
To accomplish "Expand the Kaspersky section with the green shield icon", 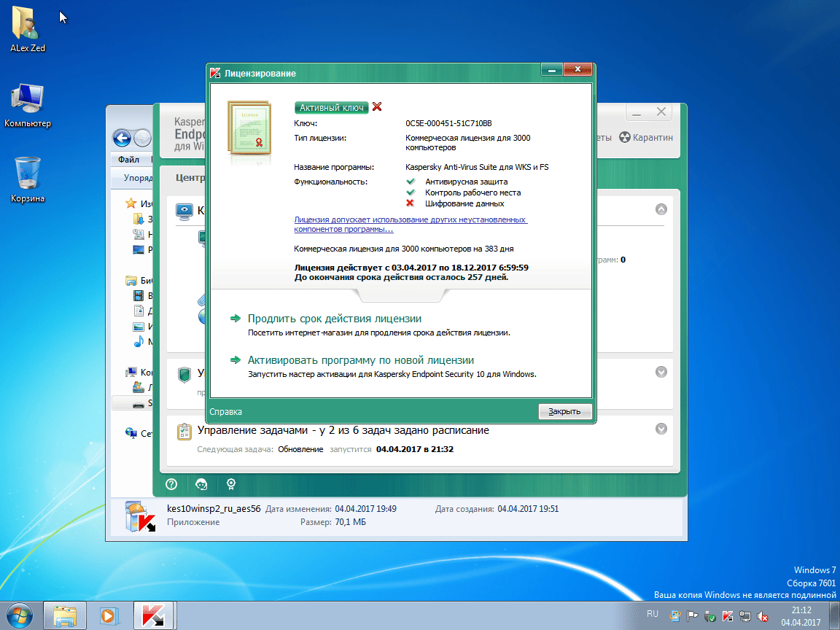I will tap(661, 372).
